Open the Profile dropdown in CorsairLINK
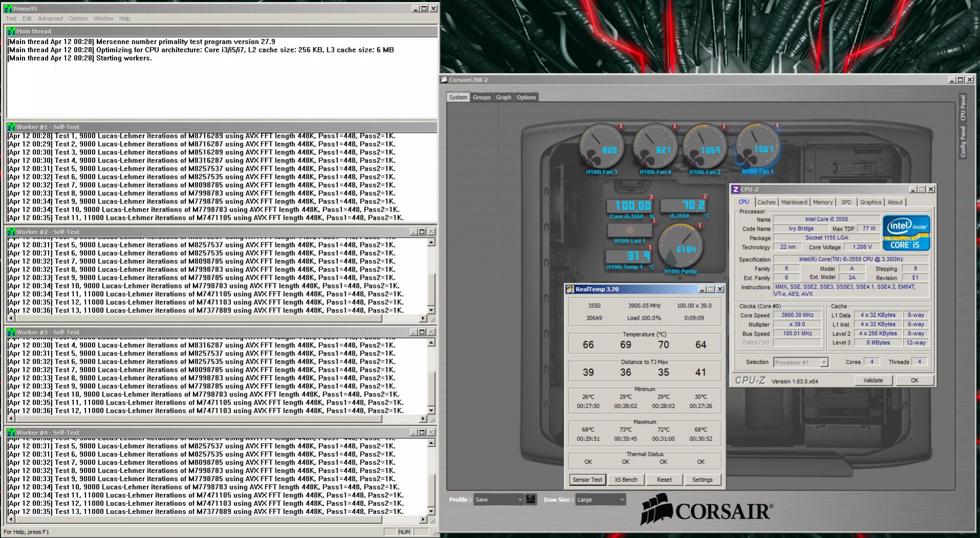This screenshot has height=538, width=980. [x=498, y=499]
